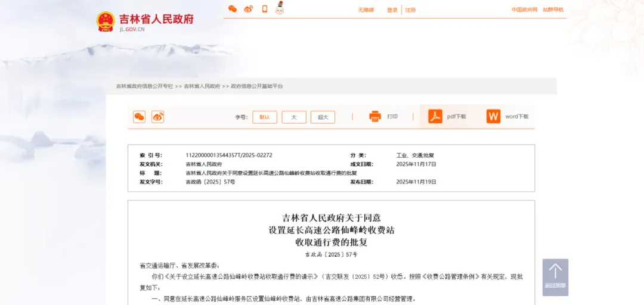This screenshot has width=644, height=305.
Task: Share via WeChat icon in document toolbar
Action: (139, 117)
